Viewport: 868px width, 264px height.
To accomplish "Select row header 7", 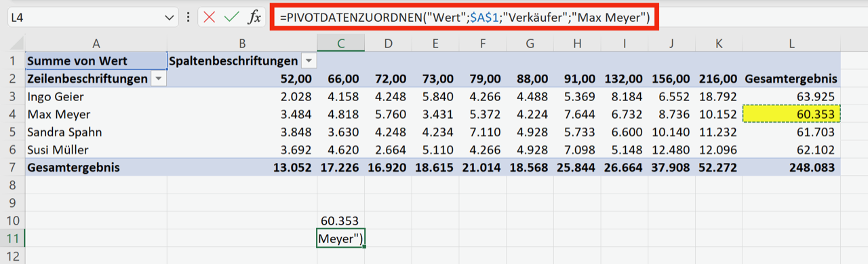I will tap(12, 168).
